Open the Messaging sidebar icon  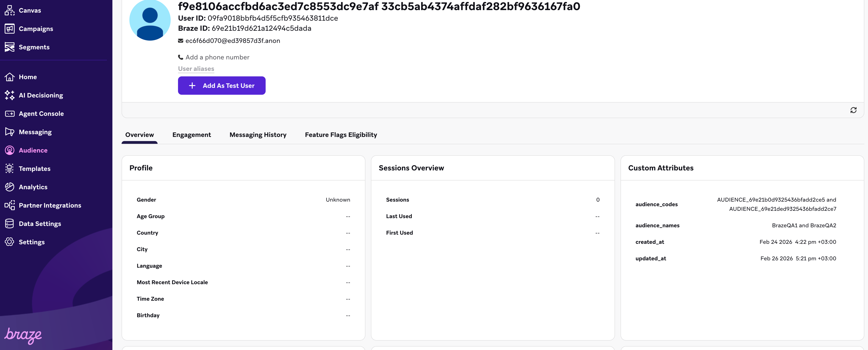coord(9,132)
